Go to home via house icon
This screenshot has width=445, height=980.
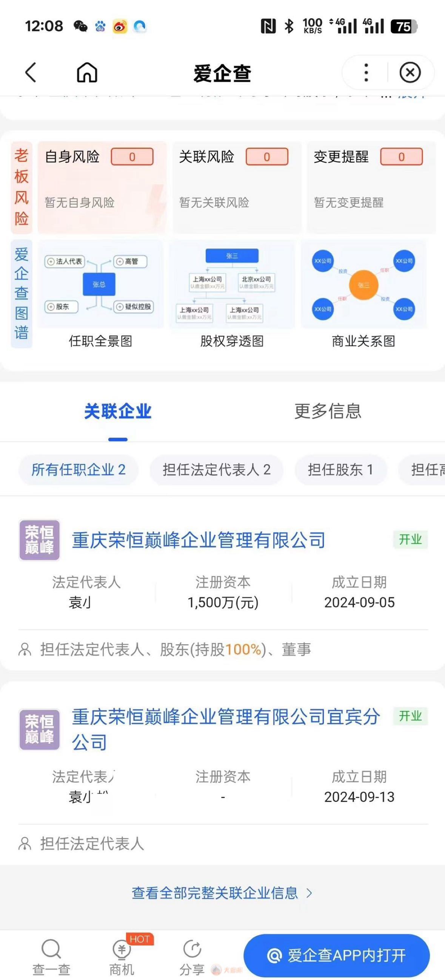click(x=87, y=72)
